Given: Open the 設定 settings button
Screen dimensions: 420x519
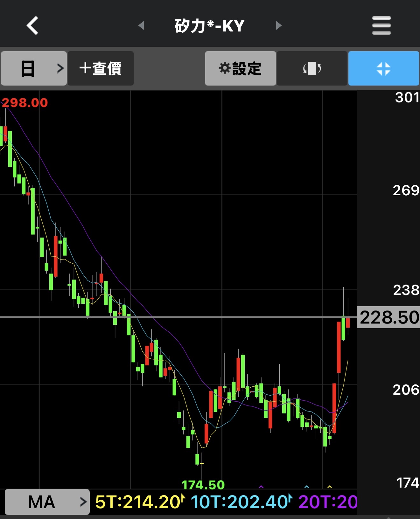Looking at the screenshot, I should (240, 68).
